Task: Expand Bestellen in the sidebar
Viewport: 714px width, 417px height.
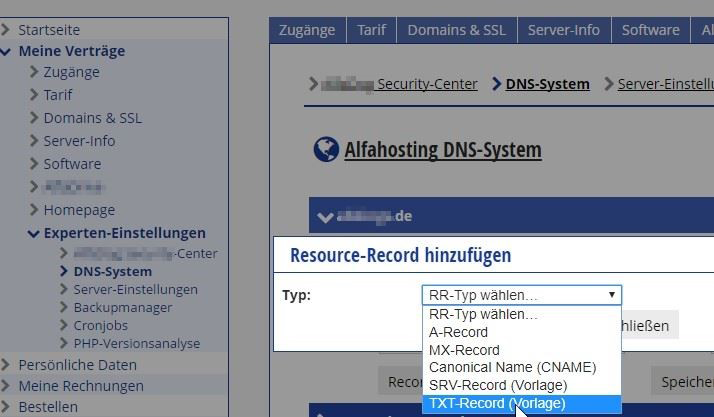Action: (x=48, y=407)
